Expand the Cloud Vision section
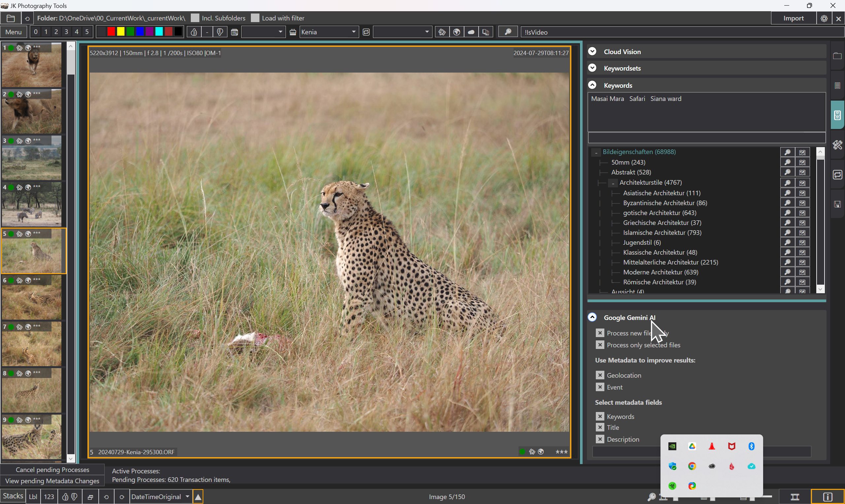The width and height of the screenshot is (845, 504). pos(592,51)
